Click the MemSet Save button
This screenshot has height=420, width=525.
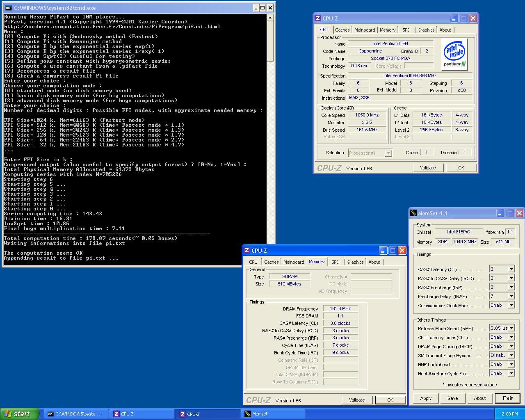pos(453,398)
